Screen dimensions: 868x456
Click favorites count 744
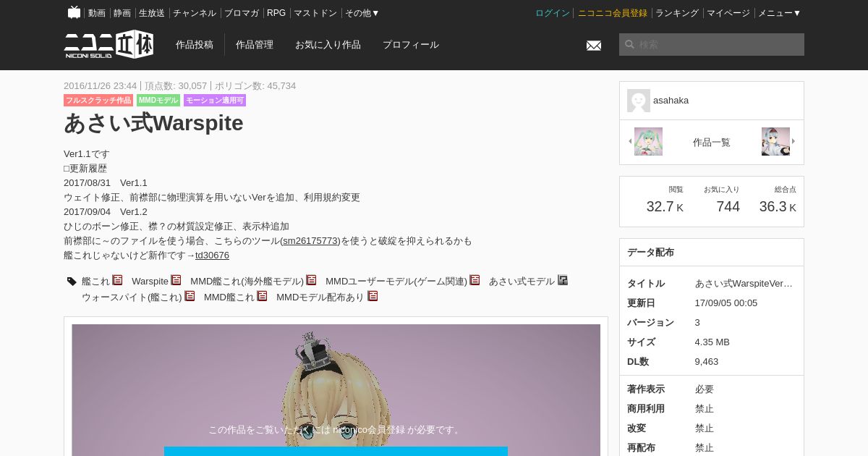tap(728, 207)
